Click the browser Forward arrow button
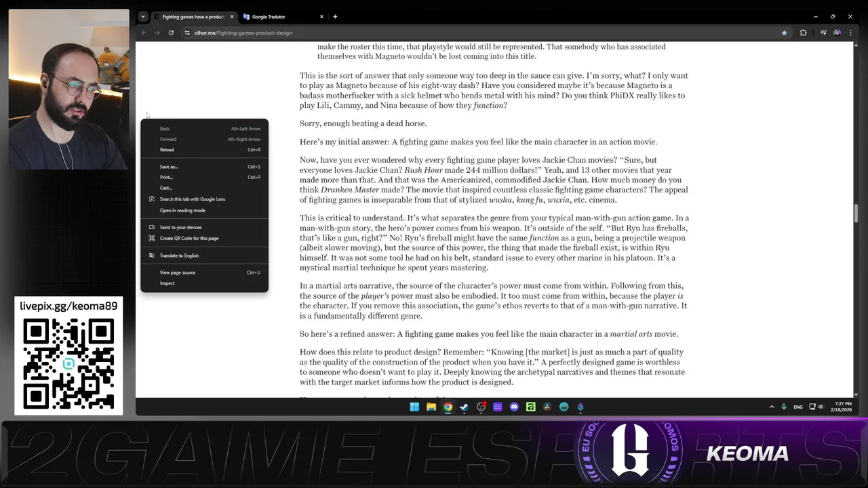This screenshot has width=868, height=488. (x=157, y=33)
